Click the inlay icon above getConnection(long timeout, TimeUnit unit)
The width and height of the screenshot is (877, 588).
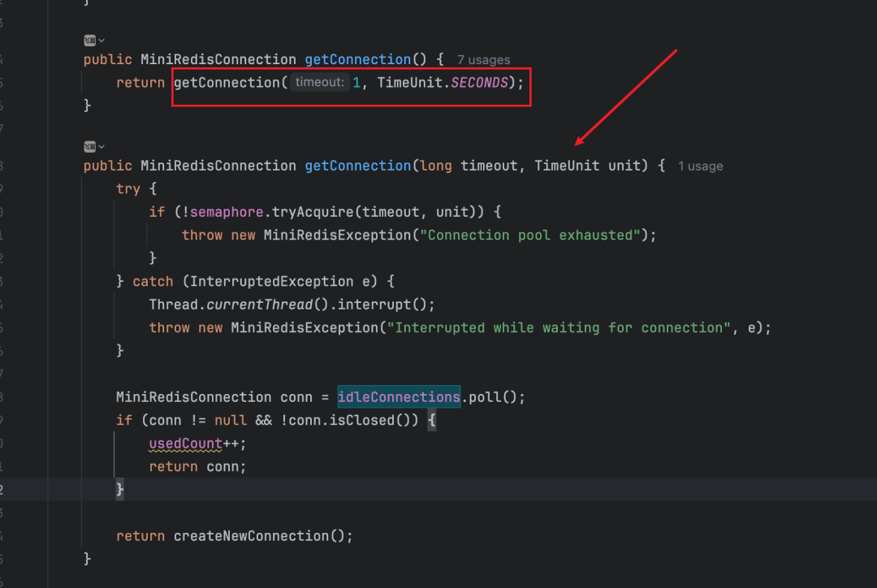pos(89,146)
